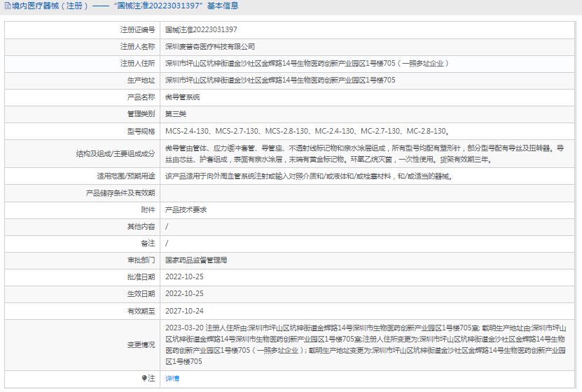Select the company name 深圳麦普奇医疗科技有限公司
The image size is (582, 392).
210,47
